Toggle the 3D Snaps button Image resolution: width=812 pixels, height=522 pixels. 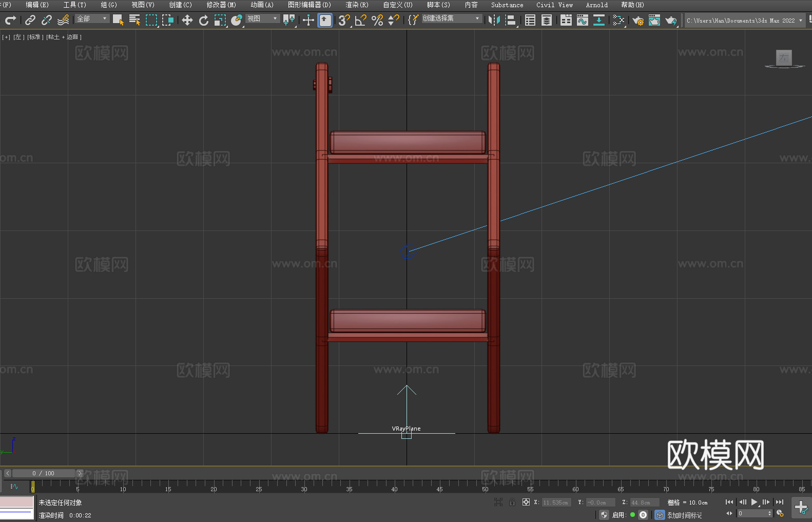344,20
